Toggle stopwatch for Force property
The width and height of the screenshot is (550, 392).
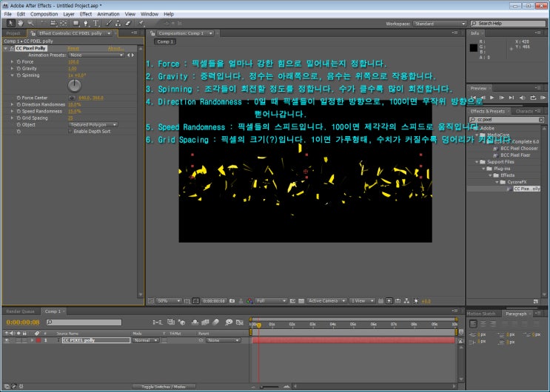tap(19, 61)
